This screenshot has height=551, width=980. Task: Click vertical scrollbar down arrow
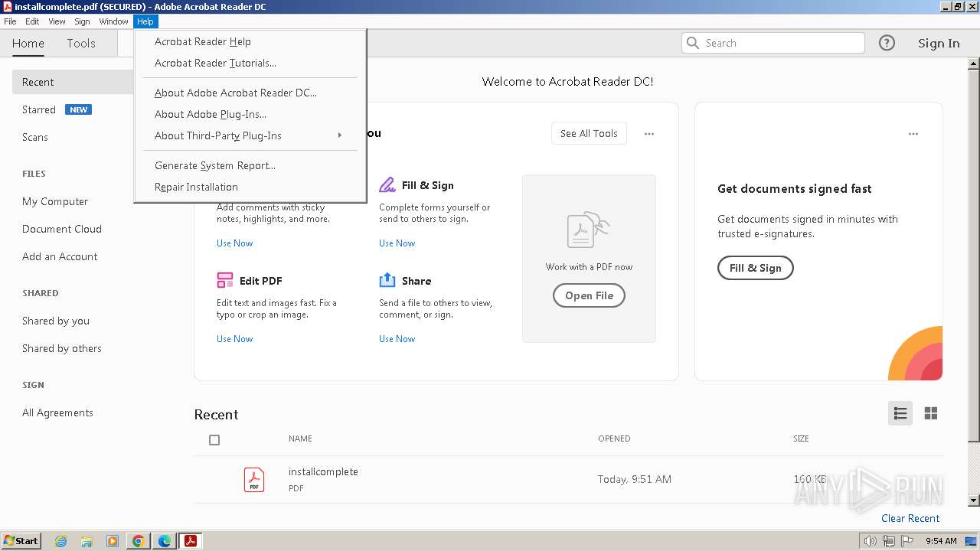click(x=974, y=500)
